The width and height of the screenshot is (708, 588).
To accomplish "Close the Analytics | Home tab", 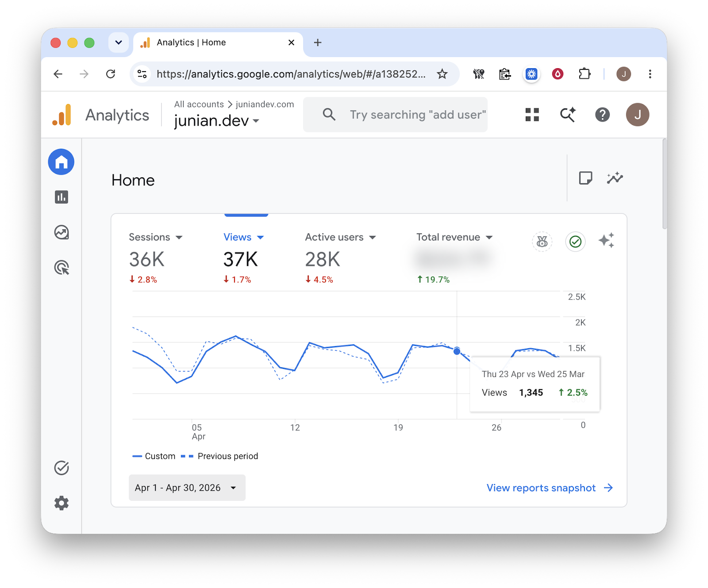I will (x=291, y=42).
